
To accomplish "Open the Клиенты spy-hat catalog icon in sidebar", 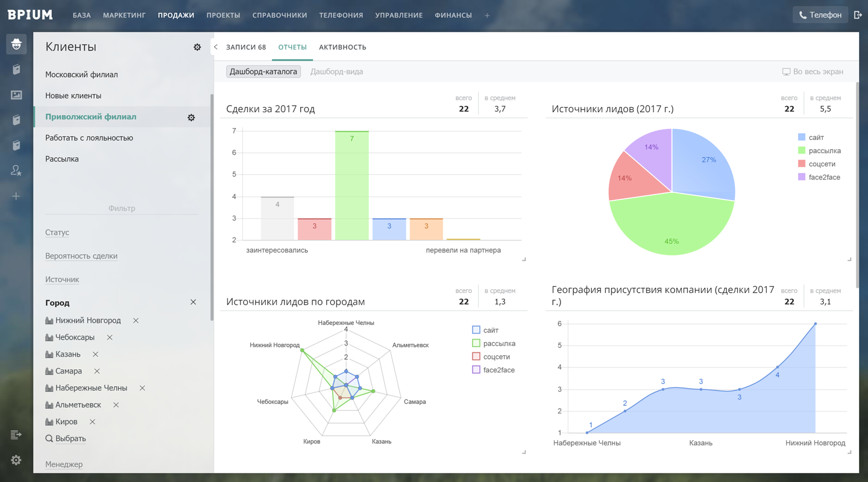I will (16, 45).
